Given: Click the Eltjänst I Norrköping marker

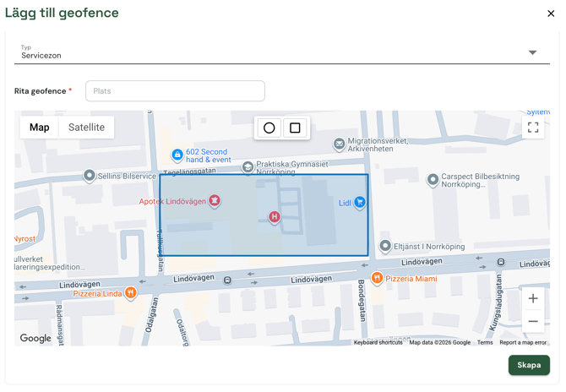Looking at the screenshot, I should [x=385, y=246].
